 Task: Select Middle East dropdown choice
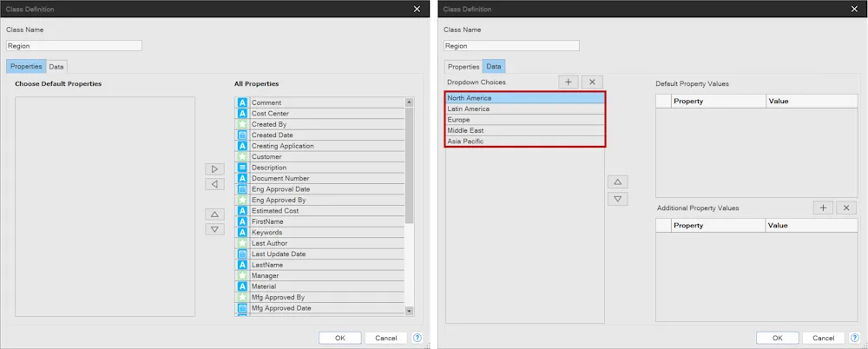525,131
